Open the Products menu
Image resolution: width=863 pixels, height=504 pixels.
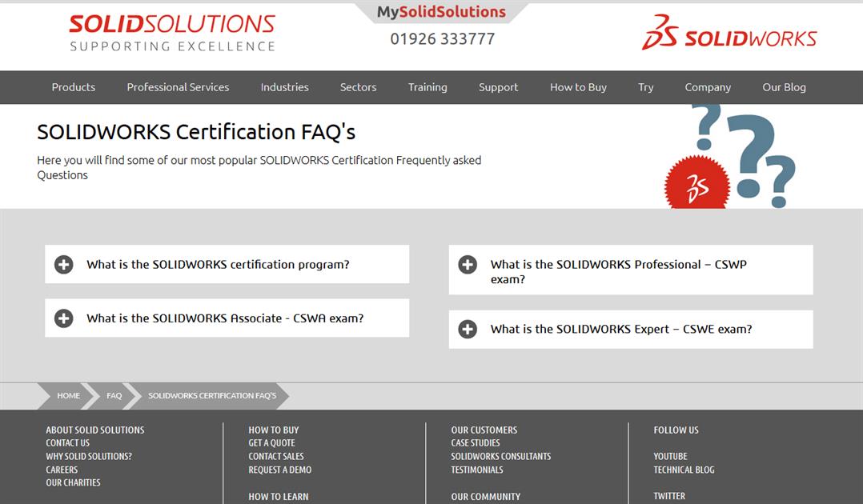point(73,87)
